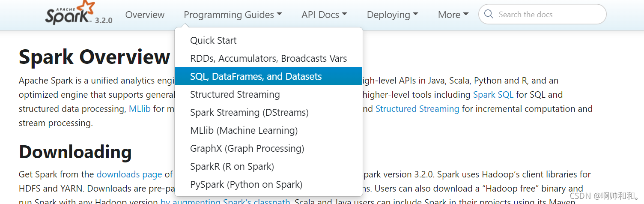Follow the Spark SQL link
The width and height of the screenshot is (644, 204).
point(493,95)
